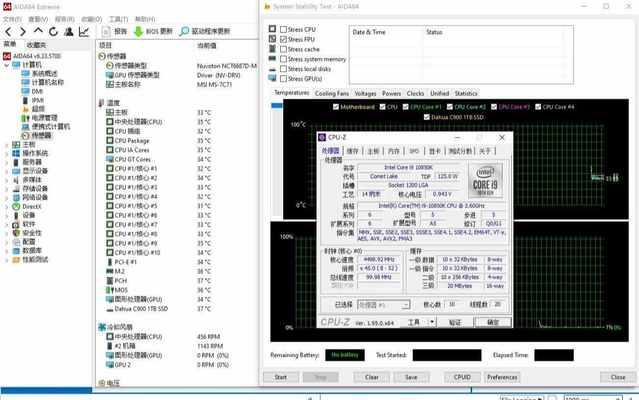Click the Save button

[x=411, y=377]
